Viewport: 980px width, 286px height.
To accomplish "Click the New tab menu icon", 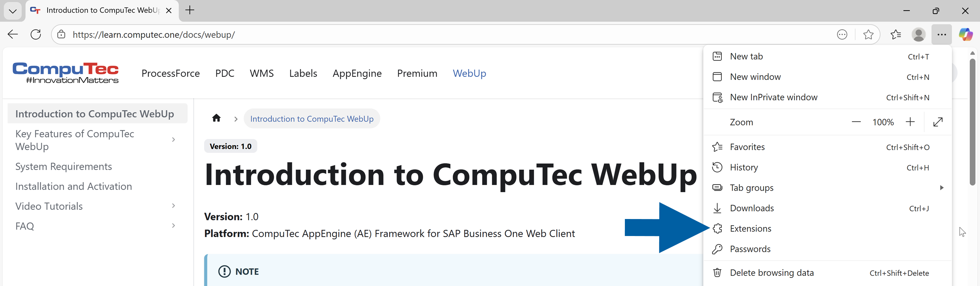I will (717, 56).
